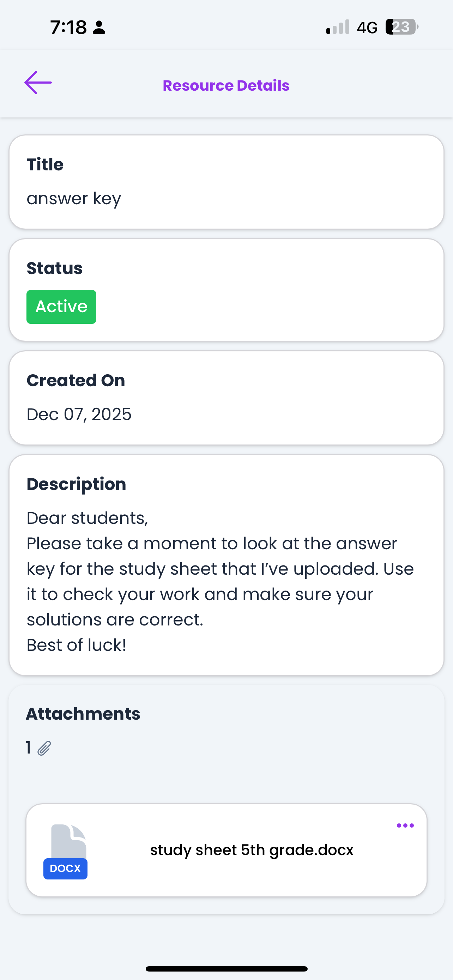The image size is (453, 980).
Task: Tap the person icon beside the clock
Action: click(99, 28)
